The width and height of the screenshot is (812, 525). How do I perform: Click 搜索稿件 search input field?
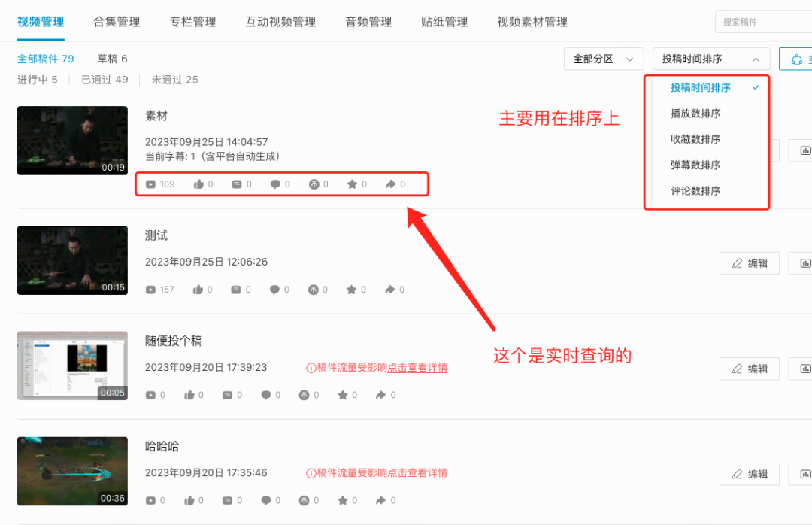(763, 22)
